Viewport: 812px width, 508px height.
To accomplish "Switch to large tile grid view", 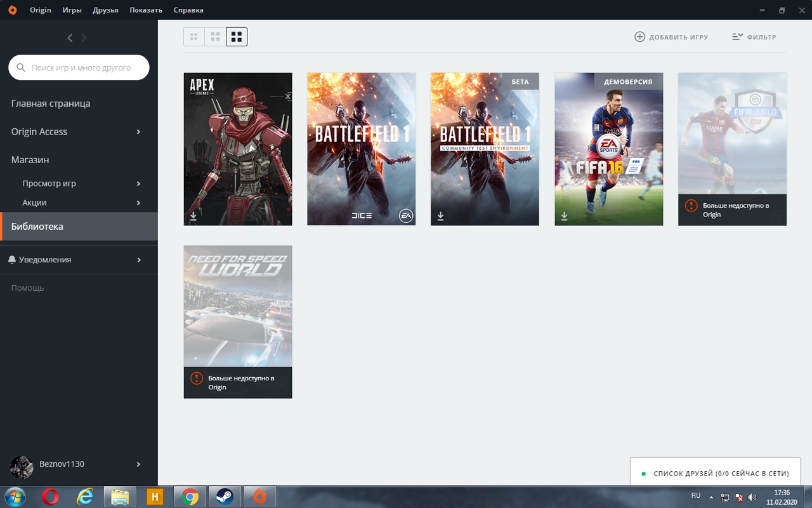I will (x=237, y=37).
